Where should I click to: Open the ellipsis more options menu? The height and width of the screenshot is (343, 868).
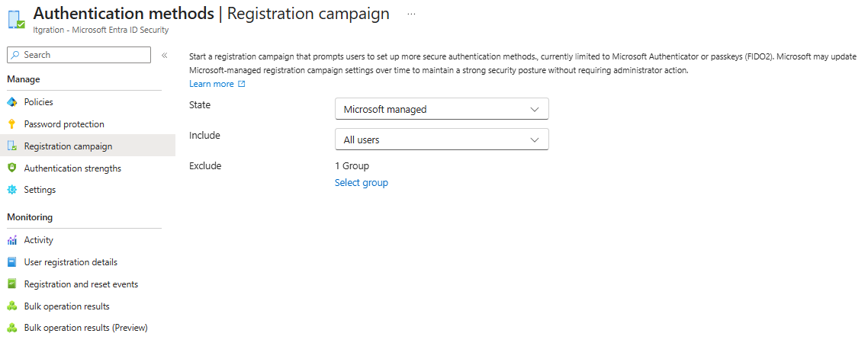(411, 14)
